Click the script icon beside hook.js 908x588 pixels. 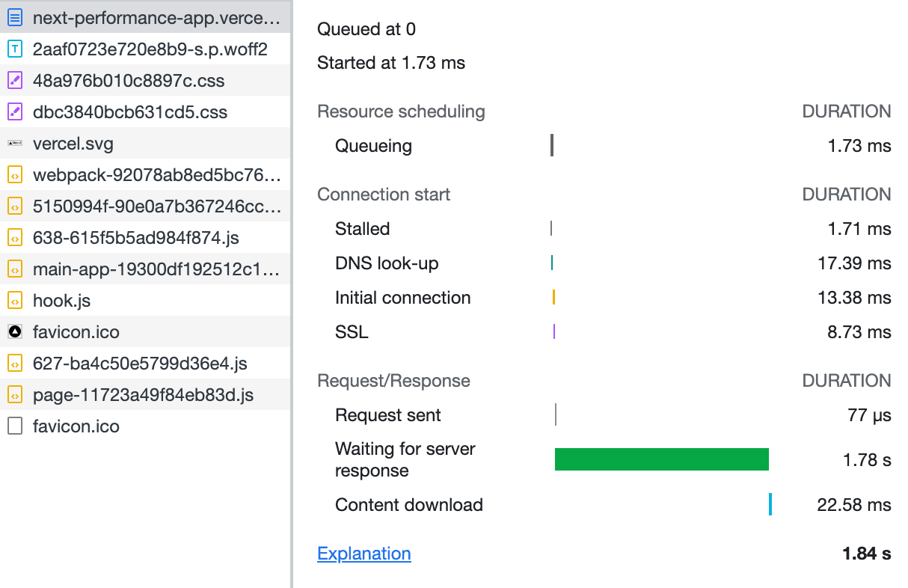[x=15, y=301]
